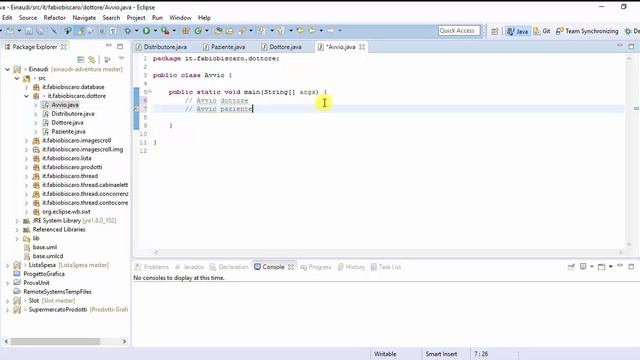This screenshot has height=360, width=640.
Task: Select base.uml file in tree
Action: (x=45, y=247)
